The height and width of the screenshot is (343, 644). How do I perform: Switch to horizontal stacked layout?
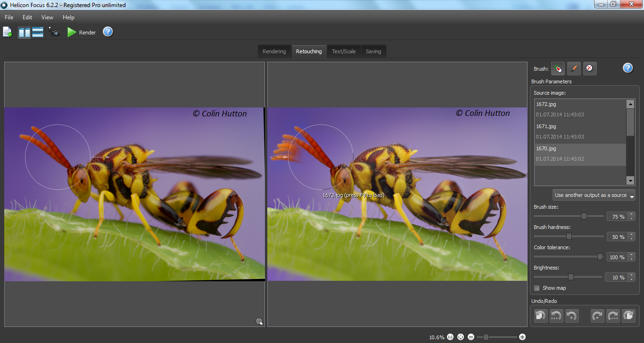tap(38, 32)
